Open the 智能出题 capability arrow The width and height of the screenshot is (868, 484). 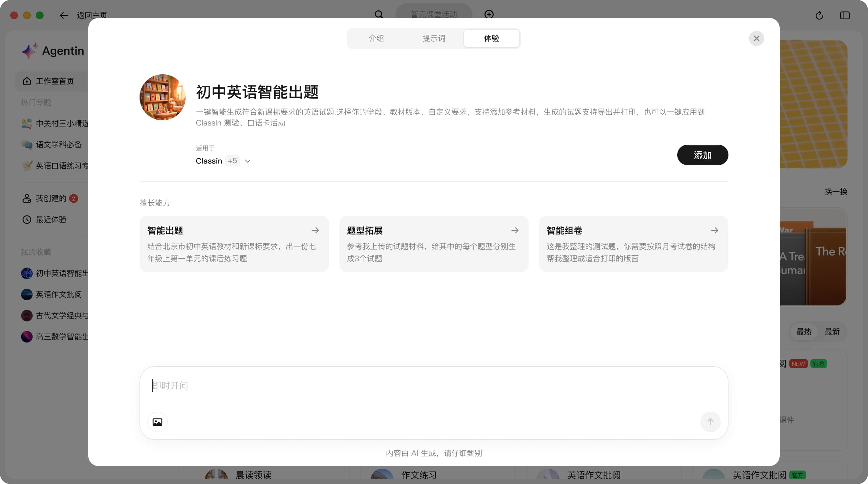tap(315, 230)
